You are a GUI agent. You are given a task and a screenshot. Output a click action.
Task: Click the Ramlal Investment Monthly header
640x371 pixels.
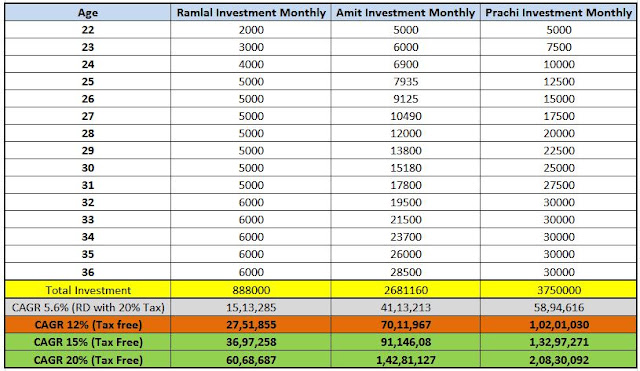tap(251, 13)
